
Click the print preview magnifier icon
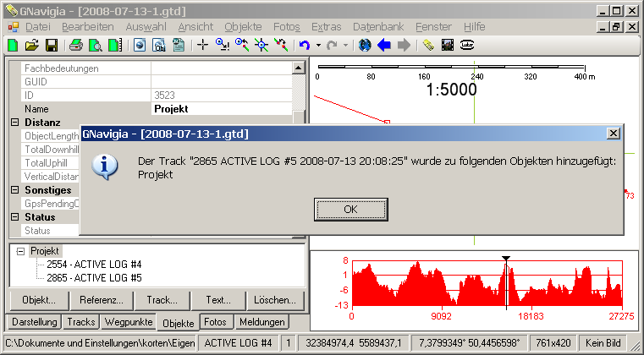click(x=96, y=45)
